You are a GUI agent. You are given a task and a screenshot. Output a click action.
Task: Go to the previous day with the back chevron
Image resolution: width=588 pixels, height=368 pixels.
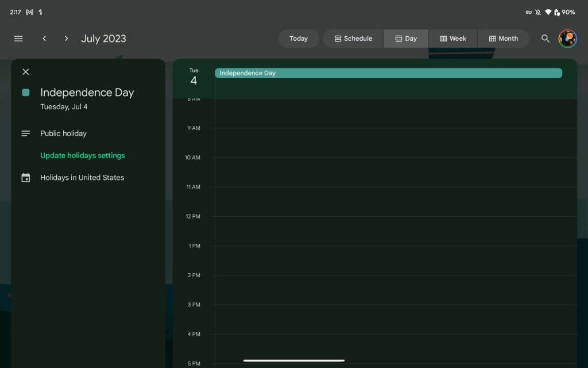44,39
